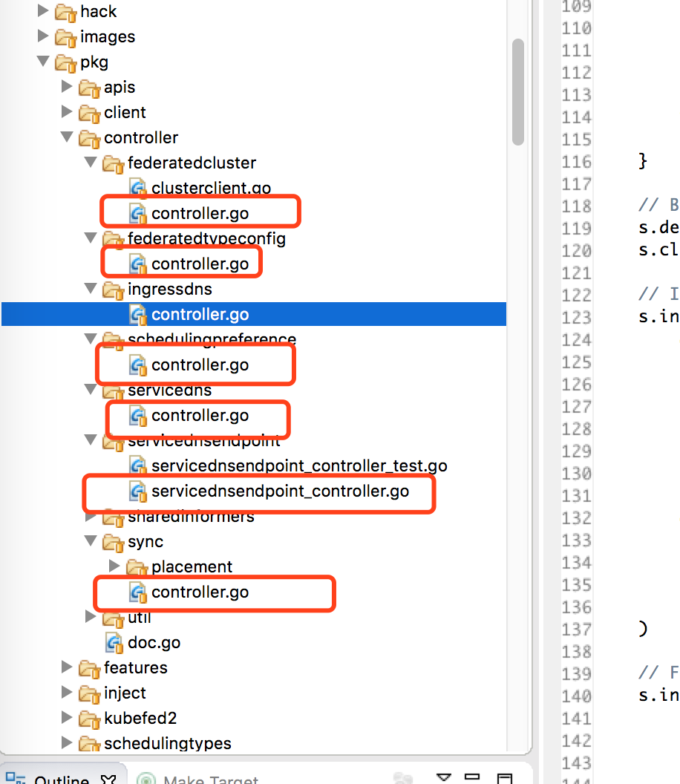Collapse the controller folder arrow
The height and width of the screenshot is (784, 680).
(x=67, y=137)
